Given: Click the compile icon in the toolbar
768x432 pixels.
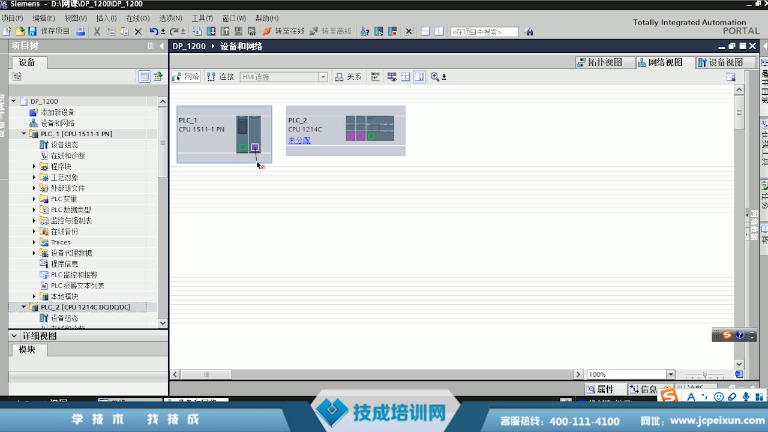Looking at the screenshot, I should pyautogui.click(x=197, y=31).
